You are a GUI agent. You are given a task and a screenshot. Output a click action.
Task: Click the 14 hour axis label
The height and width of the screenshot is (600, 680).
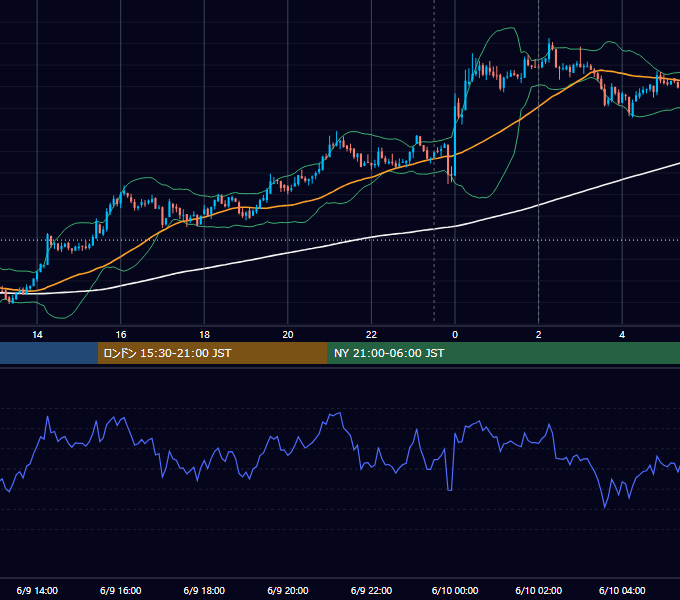37,335
